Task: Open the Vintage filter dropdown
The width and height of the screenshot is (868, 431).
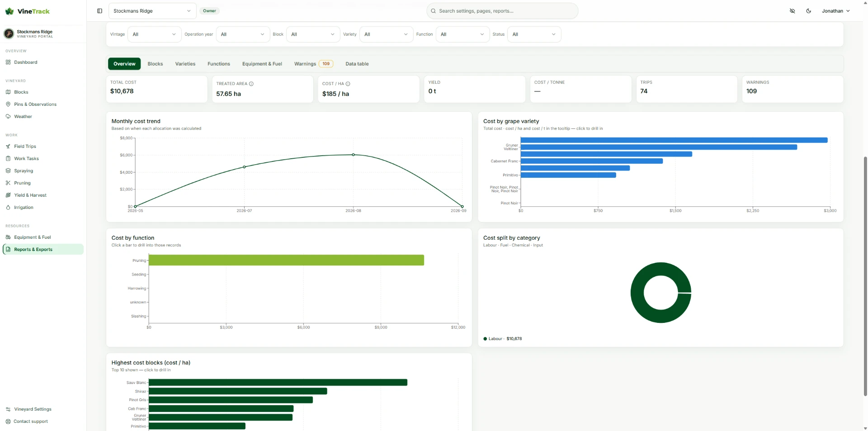Action: click(x=154, y=34)
